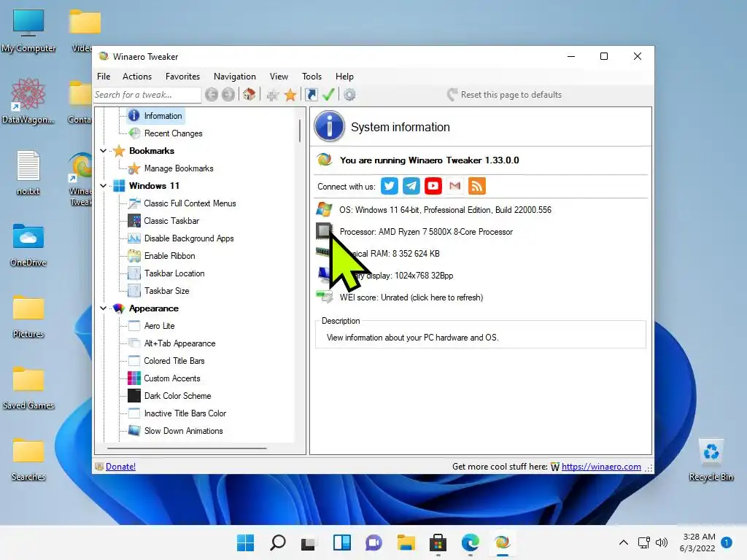Go to the Home page icon
This screenshot has height=560, width=747.
(x=249, y=94)
